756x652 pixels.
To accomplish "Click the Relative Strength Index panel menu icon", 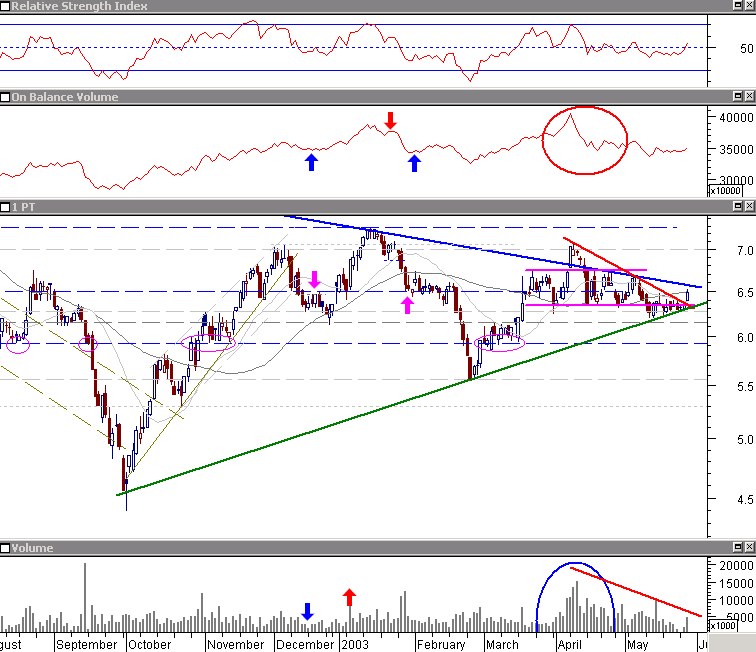I will (x=5, y=6).
